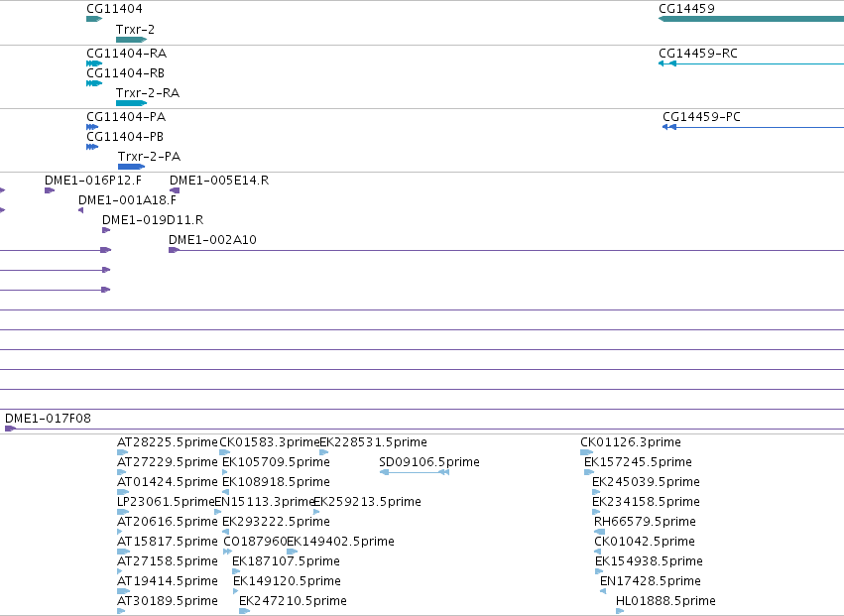
Task: Click EST EK259213.5prime
Action: (x=367, y=502)
